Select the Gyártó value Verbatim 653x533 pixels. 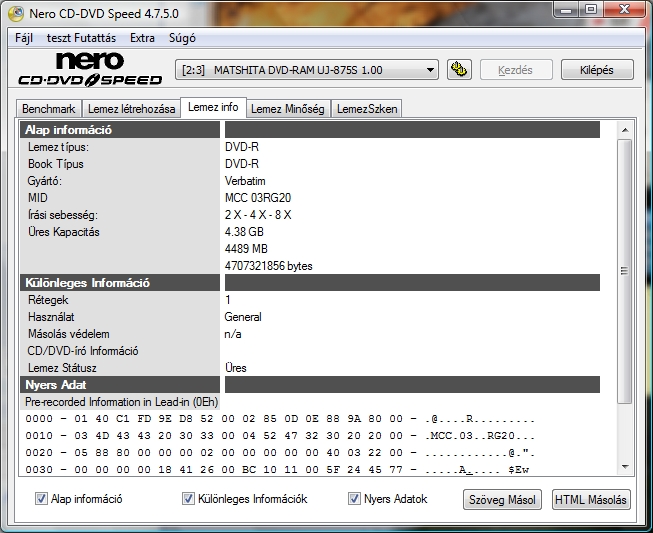pyautogui.click(x=245, y=181)
